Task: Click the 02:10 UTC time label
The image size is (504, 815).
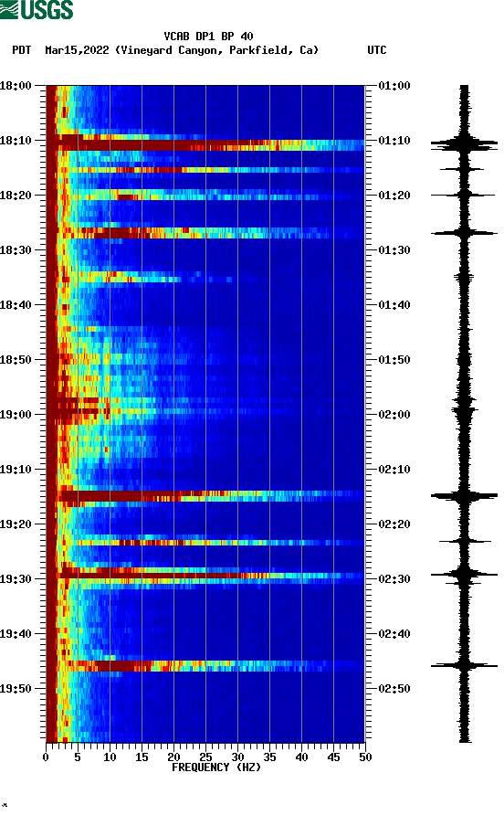Action: click(394, 470)
